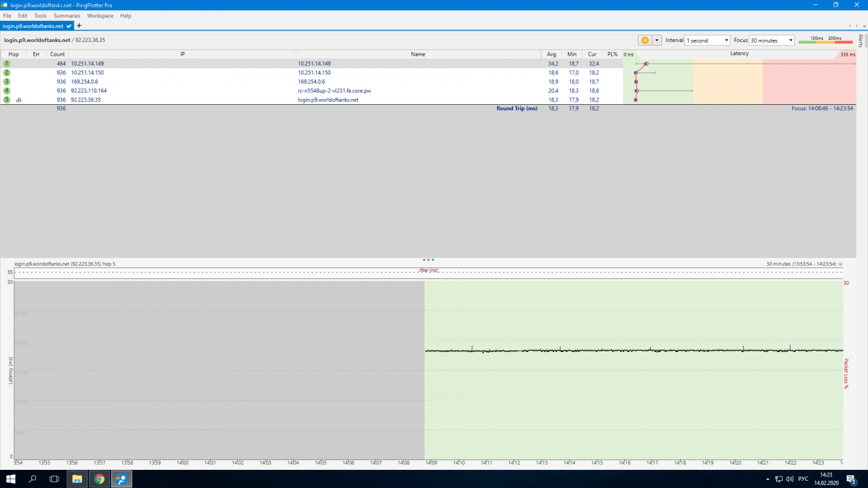Viewport: 868px width, 488px height.
Task: Open File Explorer in the taskbar
Action: (x=77, y=479)
